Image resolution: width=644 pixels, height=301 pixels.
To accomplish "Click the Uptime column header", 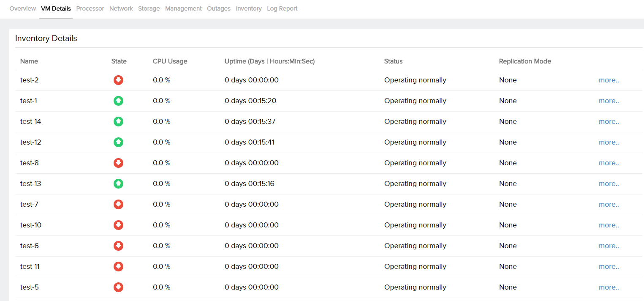I will [x=269, y=61].
